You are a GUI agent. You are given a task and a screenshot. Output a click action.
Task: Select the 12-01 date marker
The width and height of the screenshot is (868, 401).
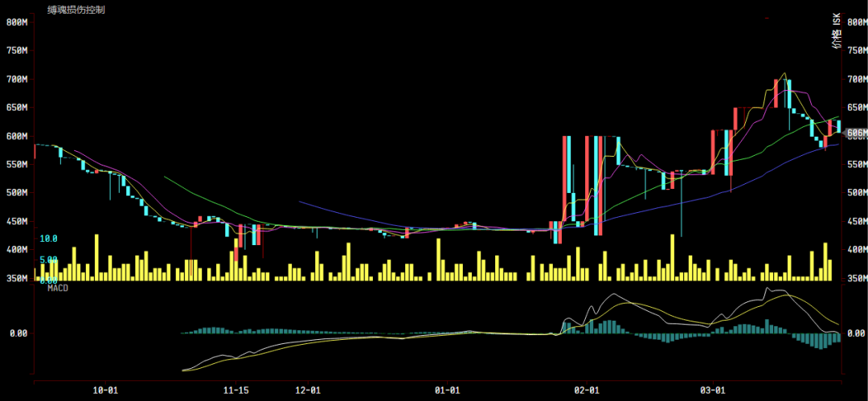pyautogui.click(x=309, y=391)
